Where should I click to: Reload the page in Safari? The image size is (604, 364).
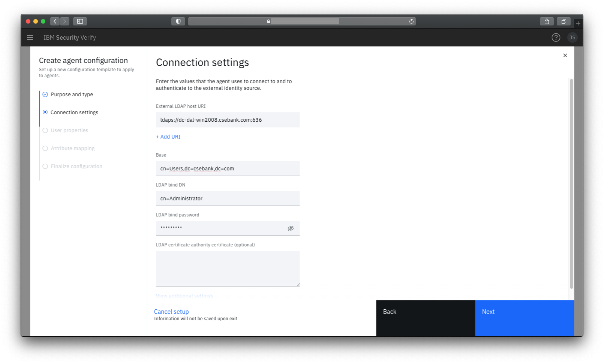pyautogui.click(x=411, y=21)
